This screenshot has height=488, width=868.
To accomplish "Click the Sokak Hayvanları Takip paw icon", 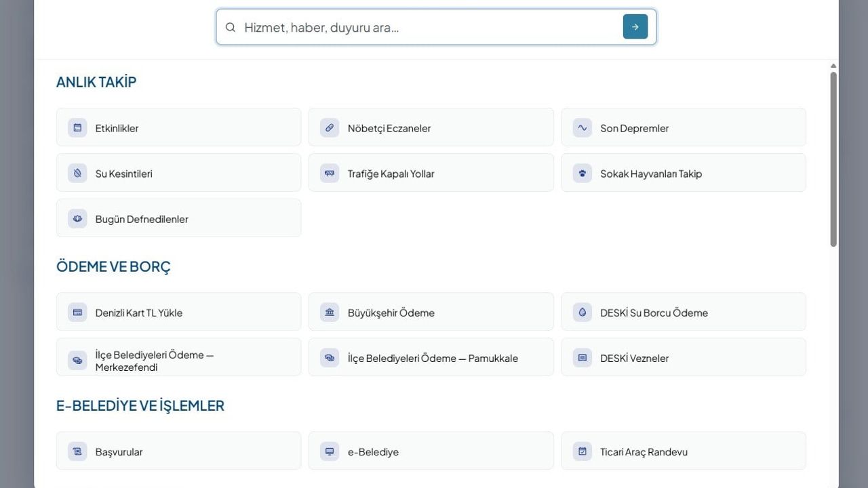I will point(582,173).
